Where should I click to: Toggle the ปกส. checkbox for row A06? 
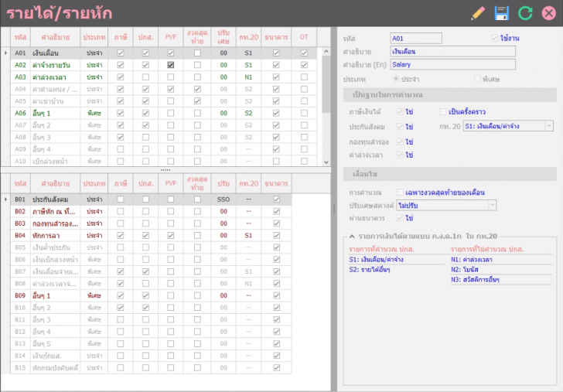[x=145, y=113]
